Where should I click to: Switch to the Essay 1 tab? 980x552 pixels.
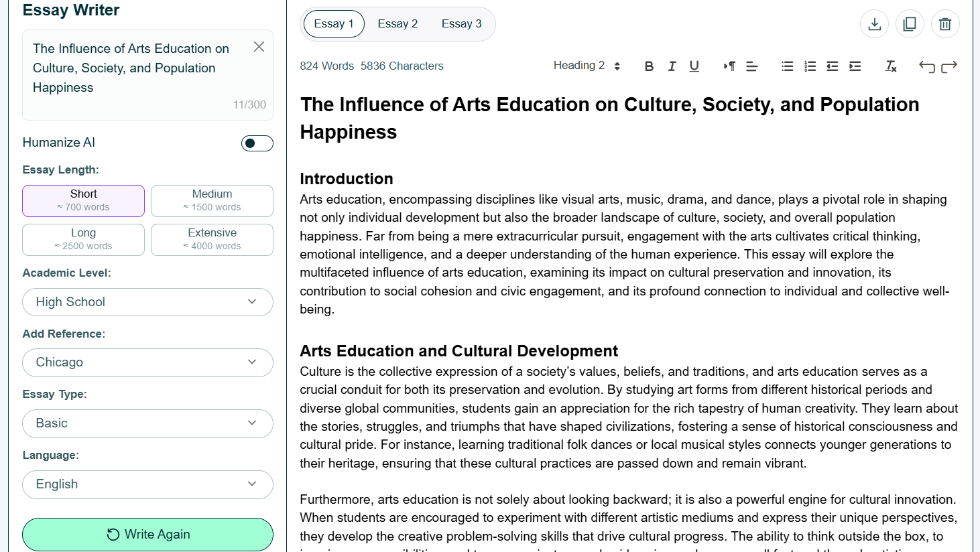pyautogui.click(x=334, y=24)
